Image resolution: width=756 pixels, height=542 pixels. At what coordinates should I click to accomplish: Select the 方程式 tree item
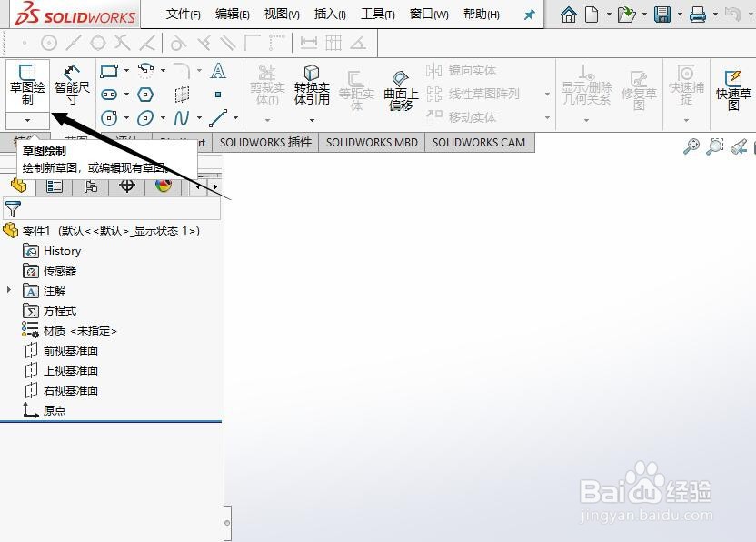(50, 311)
